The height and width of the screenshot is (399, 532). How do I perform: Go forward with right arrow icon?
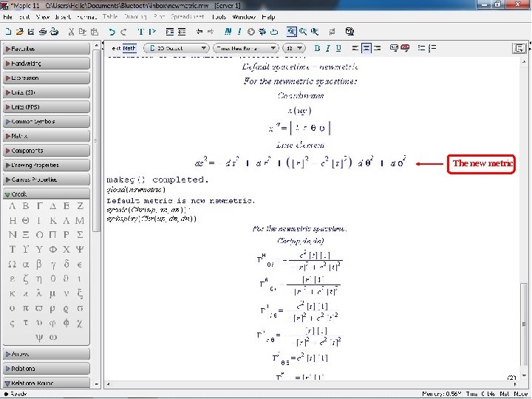point(211,32)
